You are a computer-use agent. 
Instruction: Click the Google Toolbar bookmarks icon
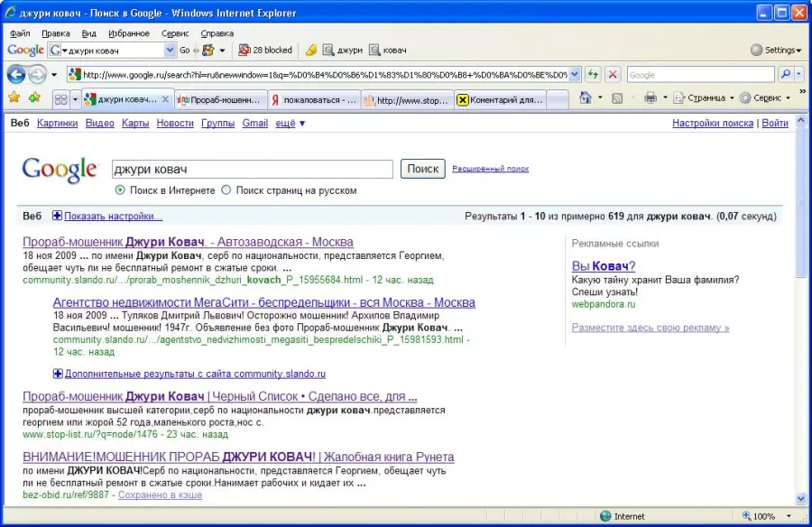[x=208, y=51]
